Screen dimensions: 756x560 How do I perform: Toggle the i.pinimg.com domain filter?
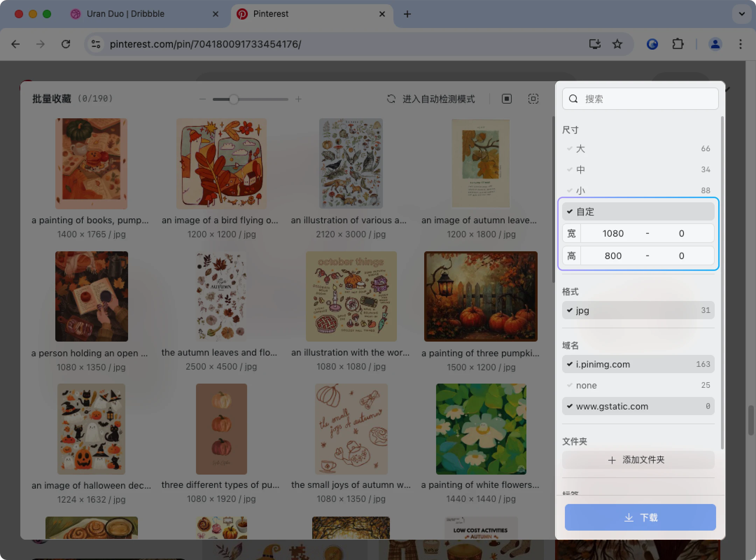tap(638, 364)
